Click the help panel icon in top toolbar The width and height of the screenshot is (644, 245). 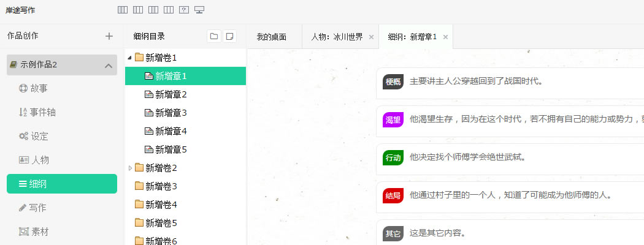coord(184,10)
